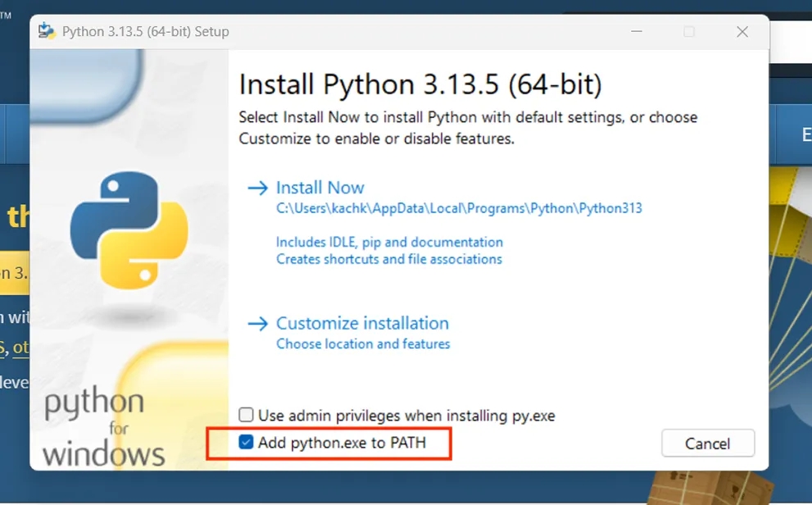Click the 'Python 3.13.5 (64-bit) Setup' title text
The width and height of the screenshot is (812, 505).
pyautogui.click(x=146, y=32)
